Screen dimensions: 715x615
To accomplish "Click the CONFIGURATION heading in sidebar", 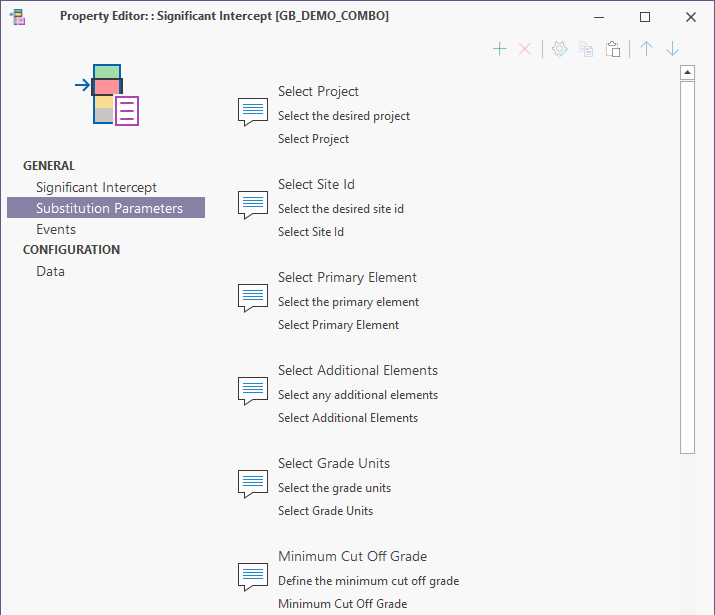I will point(72,250).
